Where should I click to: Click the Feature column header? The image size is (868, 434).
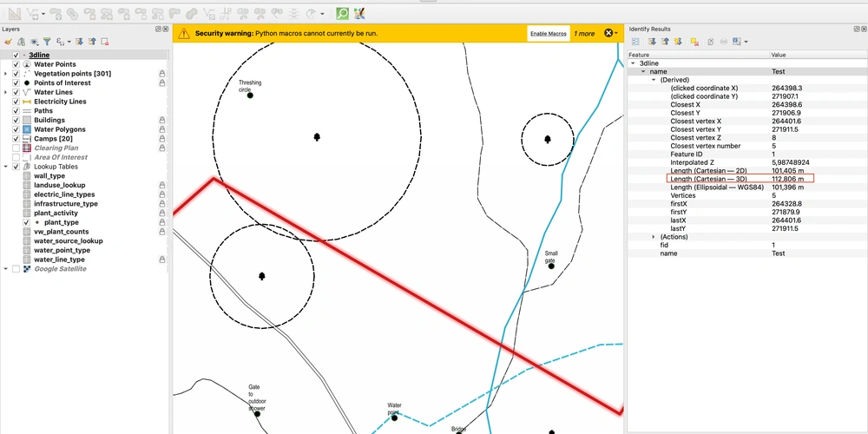(x=698, y=55)
